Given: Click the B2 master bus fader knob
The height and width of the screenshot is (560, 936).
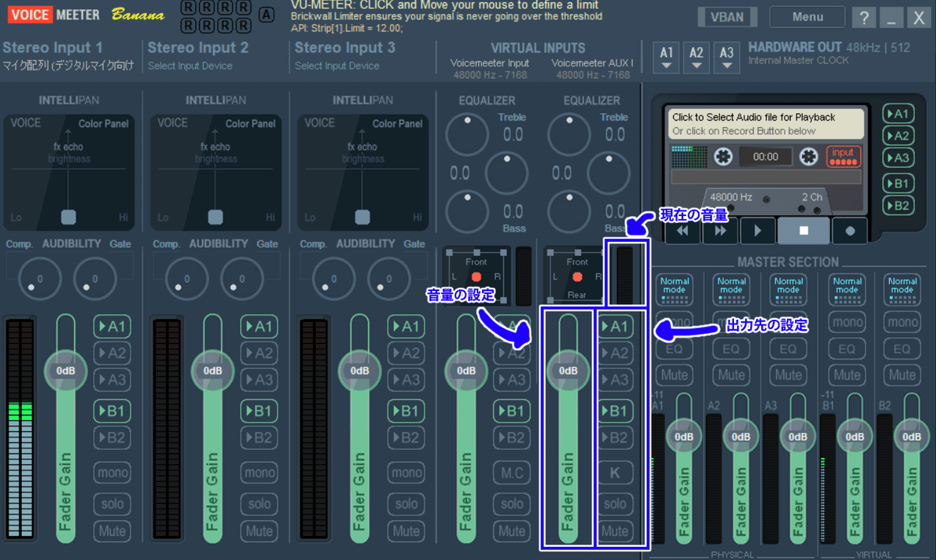Looking at the screenshot, I should coord(911,437).
